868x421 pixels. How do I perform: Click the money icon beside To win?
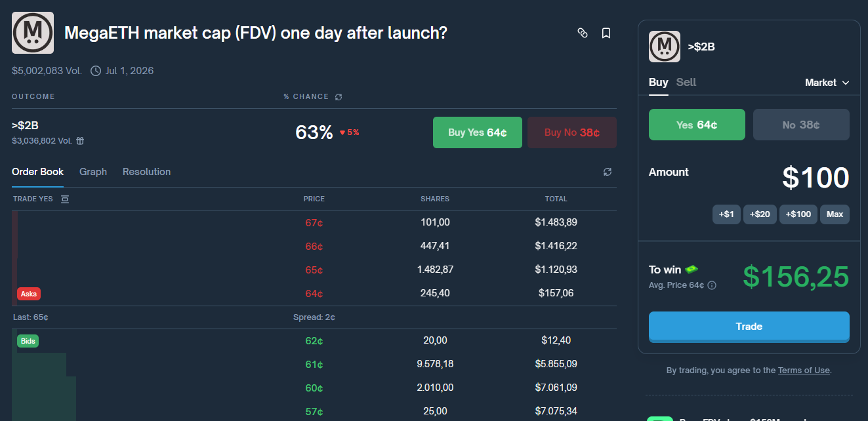pyautogui.click(x=692, y=269)
